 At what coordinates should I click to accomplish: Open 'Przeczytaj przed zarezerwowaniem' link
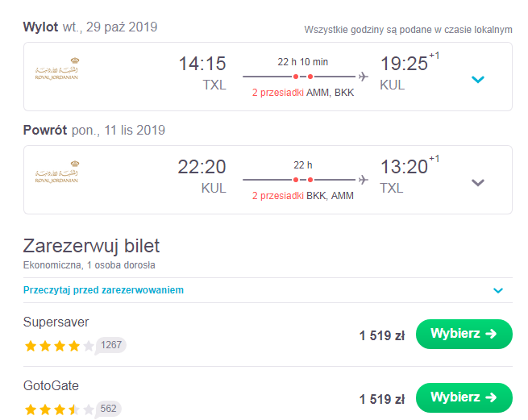pyautogui.click(x=103, y=290)
